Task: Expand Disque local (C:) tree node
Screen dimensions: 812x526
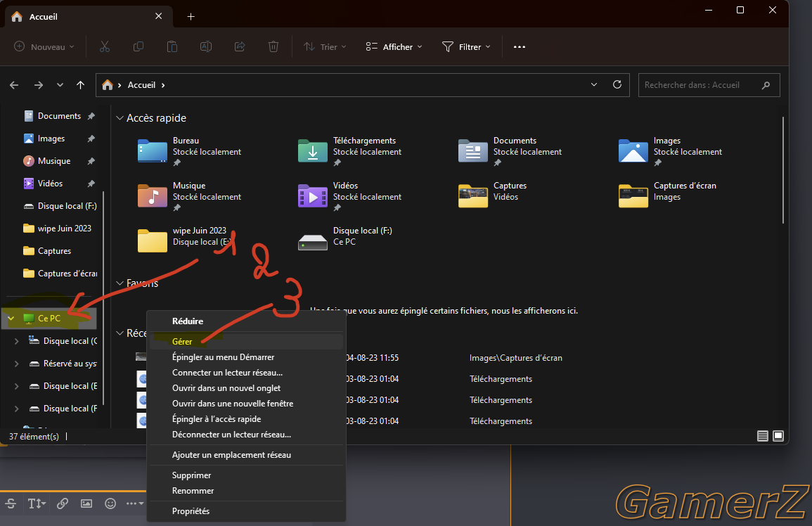Action: point(17,341)
